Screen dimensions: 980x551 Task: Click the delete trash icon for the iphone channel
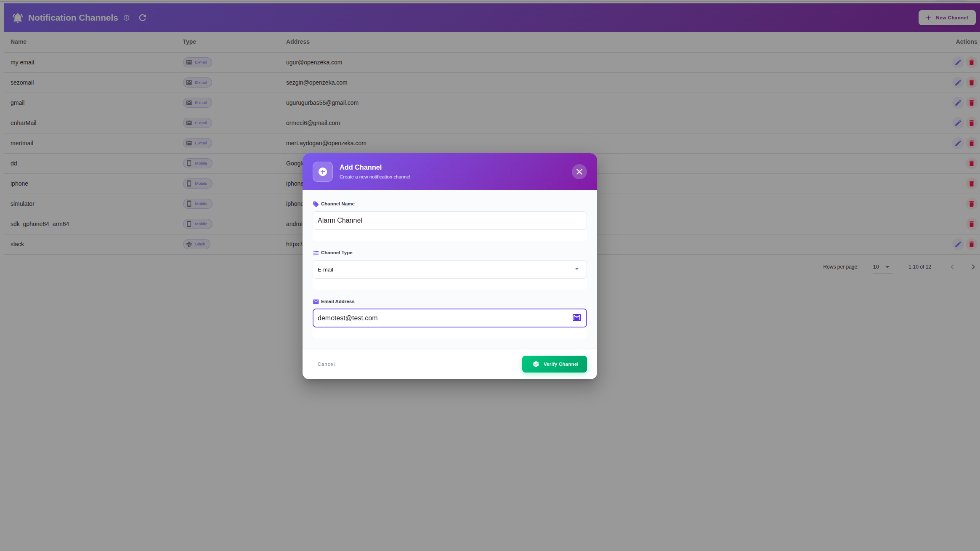(x=972, y=183)
